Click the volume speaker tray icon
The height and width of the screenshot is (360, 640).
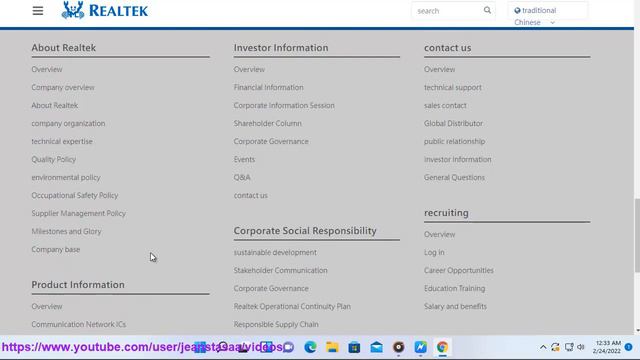click(581, 347)
